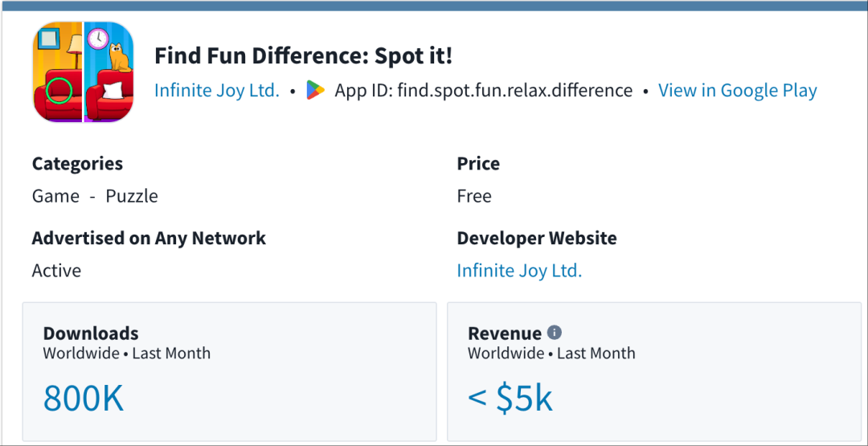Open the View in Google Play link
The width and height of the screenshot is (868, 446).
click(737, 91)
